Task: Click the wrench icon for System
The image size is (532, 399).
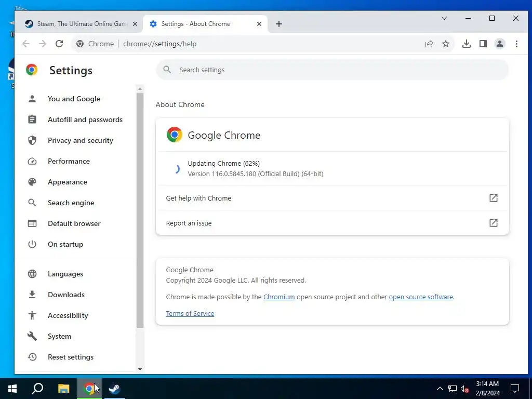Action: point(32,336)
